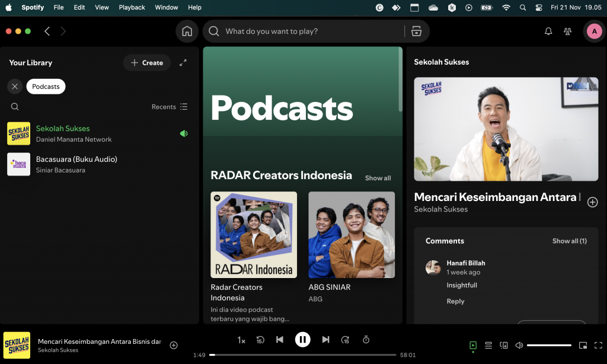The image size is (607, 364).
Task: Search within Your Library
Action: (15, 107)
